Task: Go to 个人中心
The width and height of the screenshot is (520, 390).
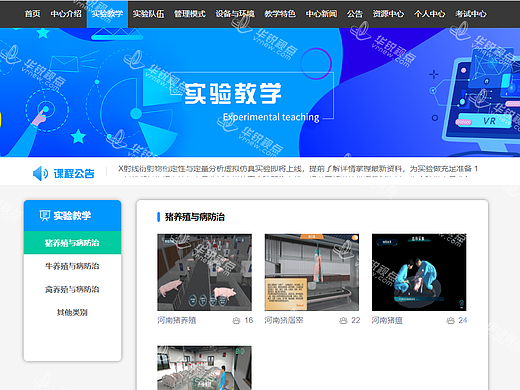Action: 430,14
